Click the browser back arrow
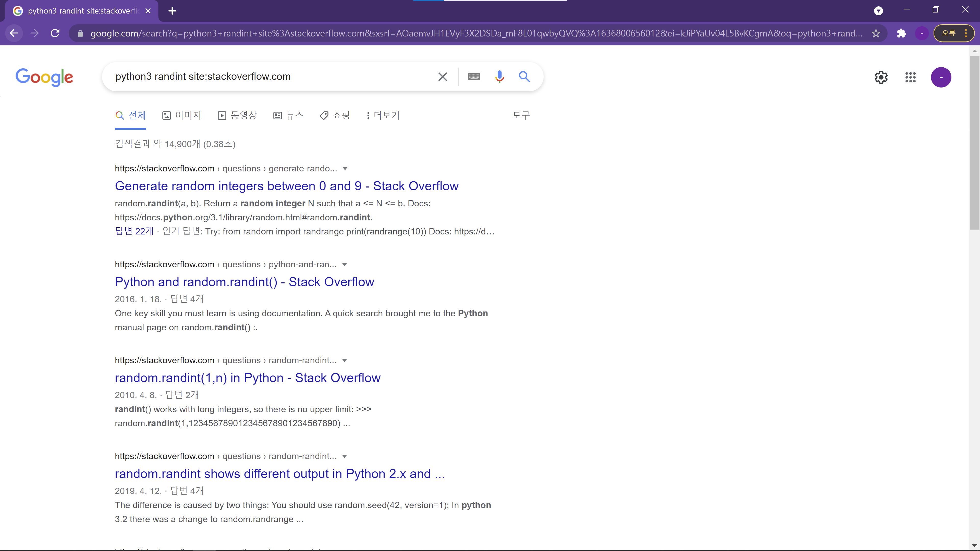980x551 pixels. click(x=14, y=33)
